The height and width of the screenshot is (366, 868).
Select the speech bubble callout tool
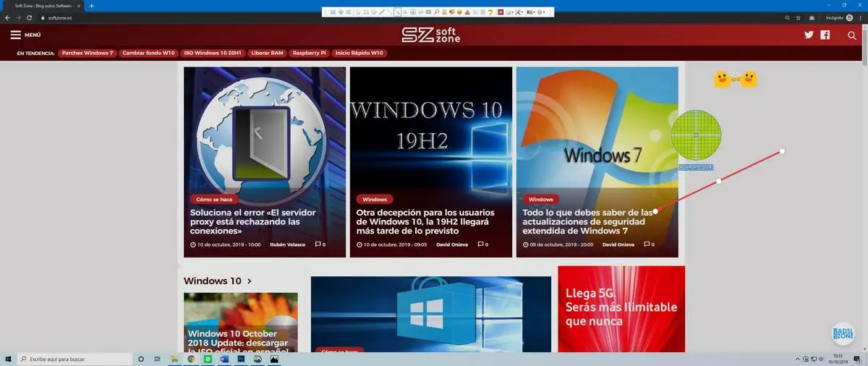coord(420,12)
